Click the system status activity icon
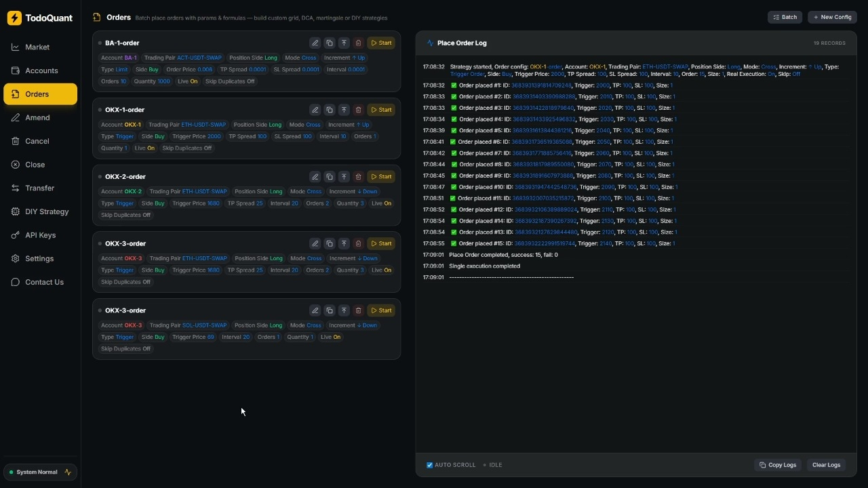Screen dimensions: 868x488 point(68,472)
